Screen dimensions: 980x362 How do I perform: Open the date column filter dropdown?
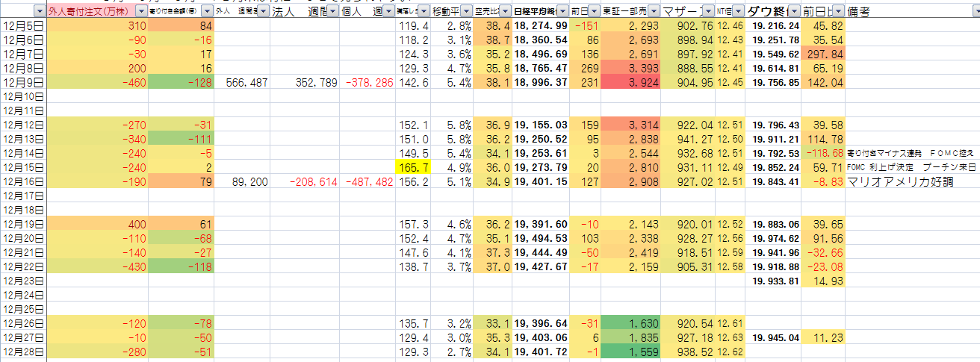point(39,12)
